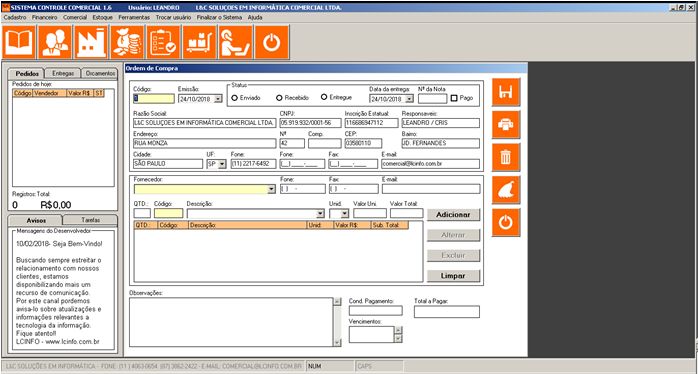Click Vencimentos list up arrow
The image size is (698, 374).
coord(398,330)
